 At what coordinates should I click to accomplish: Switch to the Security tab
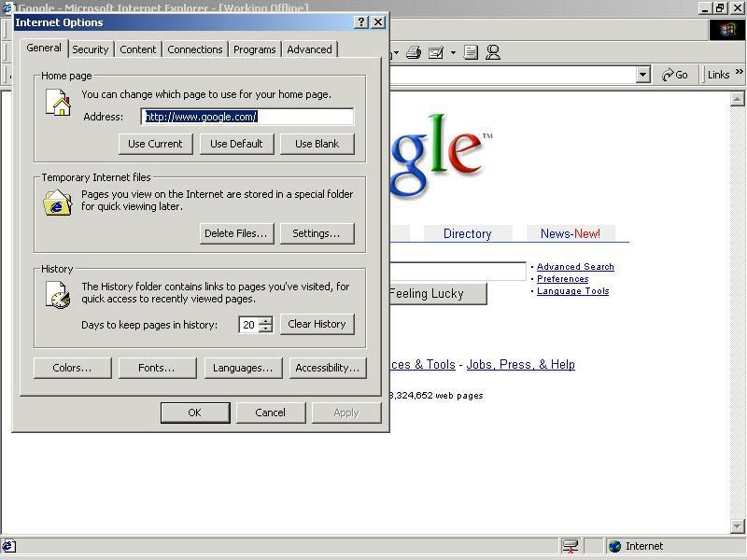90,49
